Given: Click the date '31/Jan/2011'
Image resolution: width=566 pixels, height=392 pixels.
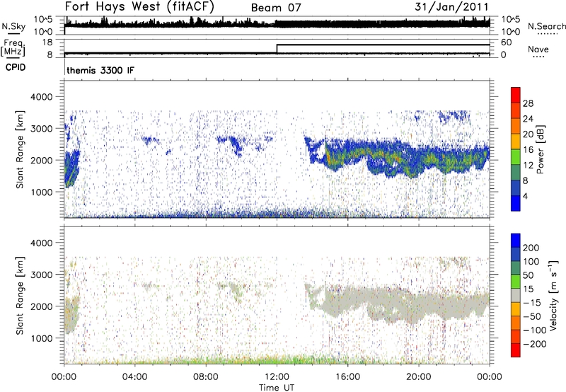Looking at the screenshot, I should 451,7.
